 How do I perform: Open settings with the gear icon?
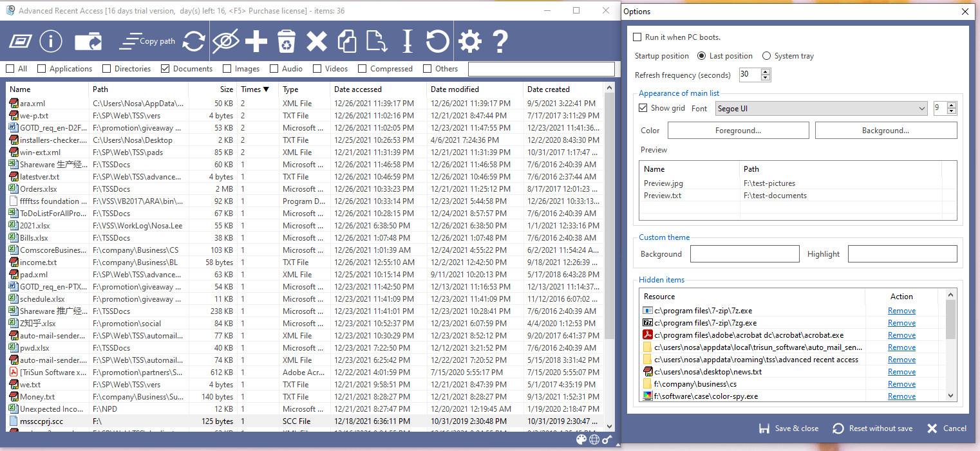(469, 42)
